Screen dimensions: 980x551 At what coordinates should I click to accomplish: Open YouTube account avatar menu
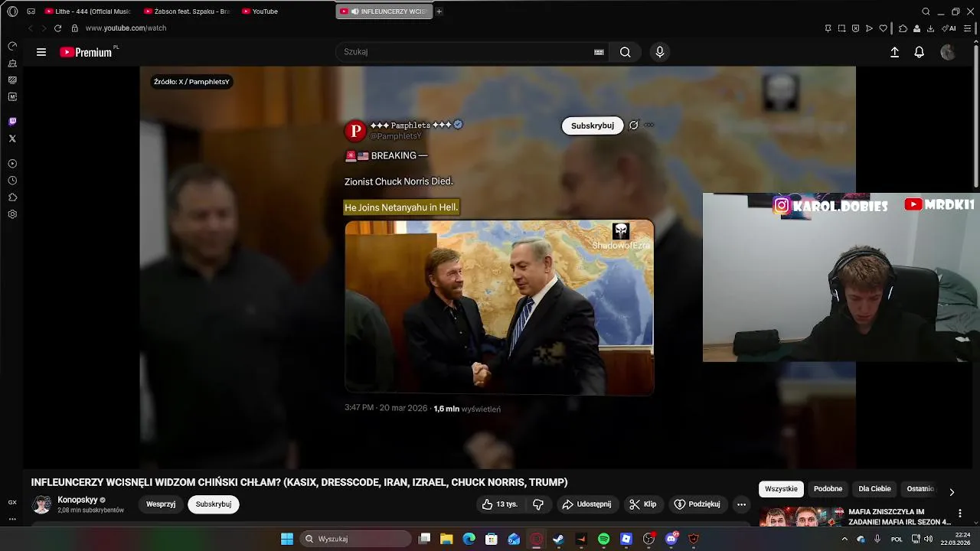(948, 52)
